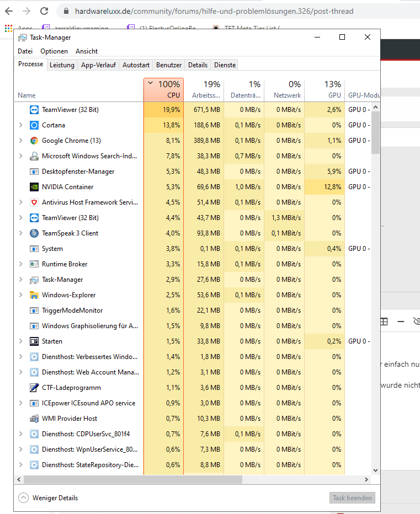This screenshot has height=514, width=420.
Task: Open the Ansicht menu
Action: [x=87, y=51]
